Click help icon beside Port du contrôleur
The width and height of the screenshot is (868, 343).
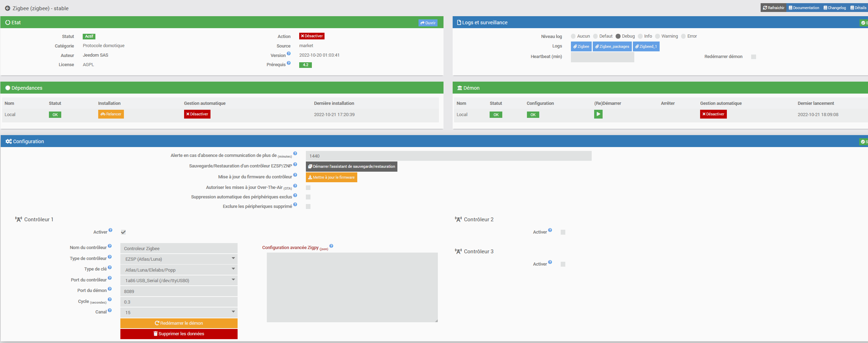click(x=110, y=278)
